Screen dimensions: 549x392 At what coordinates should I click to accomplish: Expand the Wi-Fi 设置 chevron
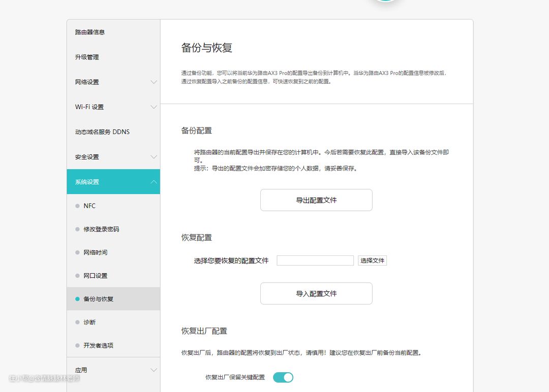(154, 107)
